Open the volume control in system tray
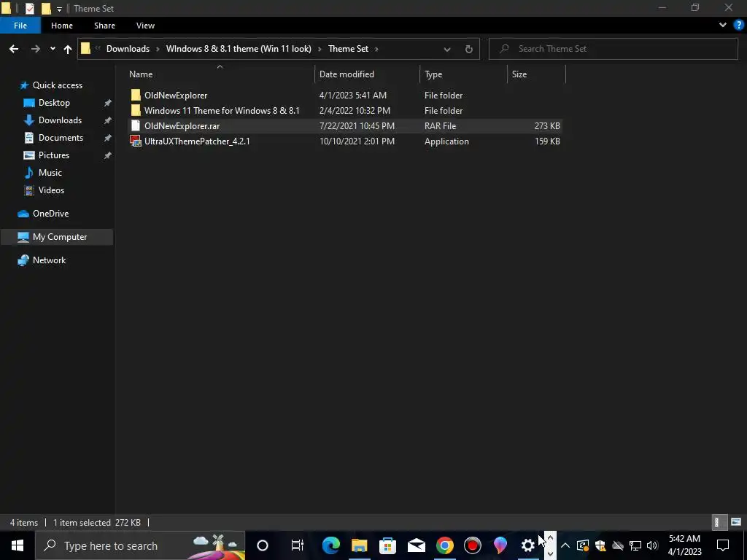The width and height of the screenshot is (747, 560). tap(653, 545)
